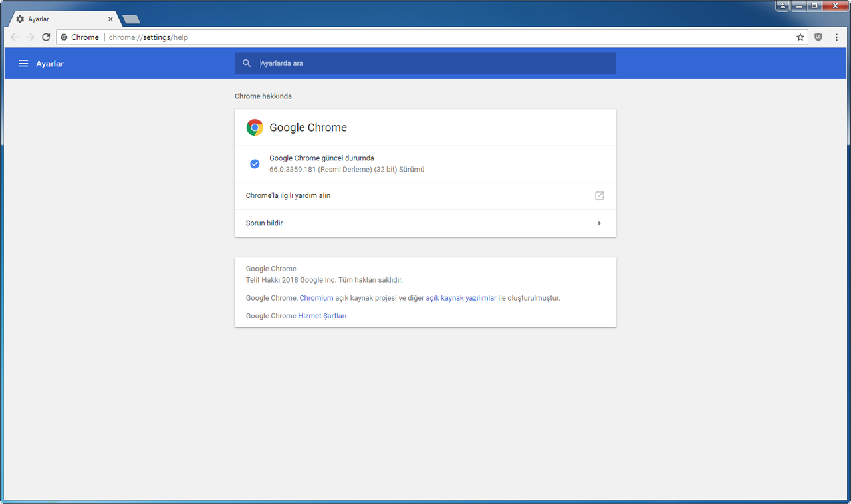Open the Hizmet Şartları link

322,316
